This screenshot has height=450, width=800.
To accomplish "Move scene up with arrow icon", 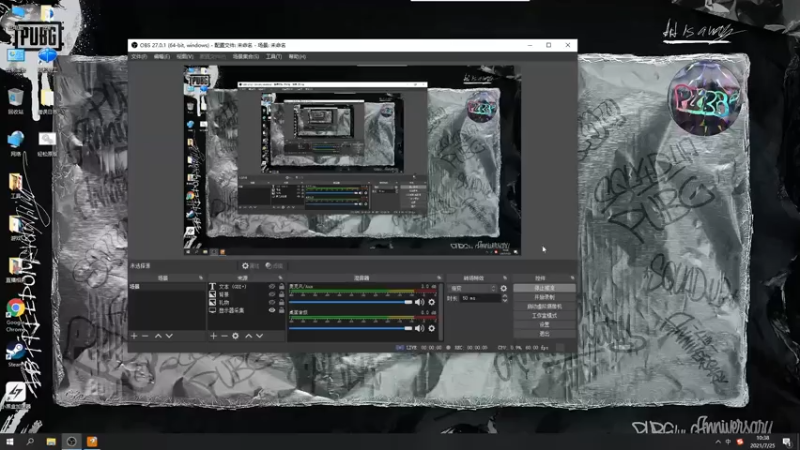I will coord(158,336).
